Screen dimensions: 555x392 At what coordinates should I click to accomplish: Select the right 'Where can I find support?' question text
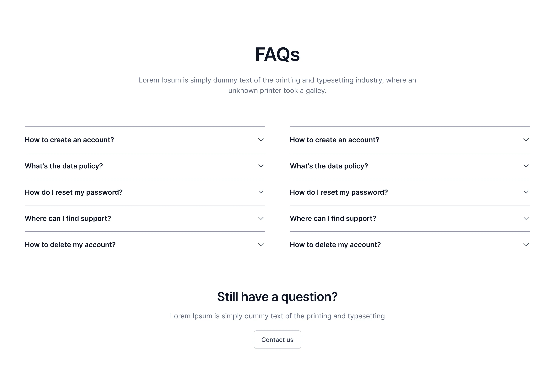pos(333,218)
